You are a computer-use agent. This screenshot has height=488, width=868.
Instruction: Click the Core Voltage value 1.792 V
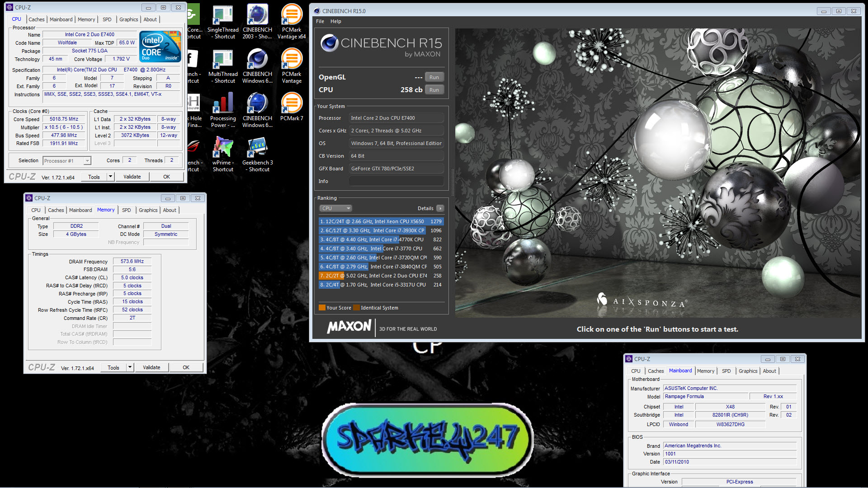121,59
